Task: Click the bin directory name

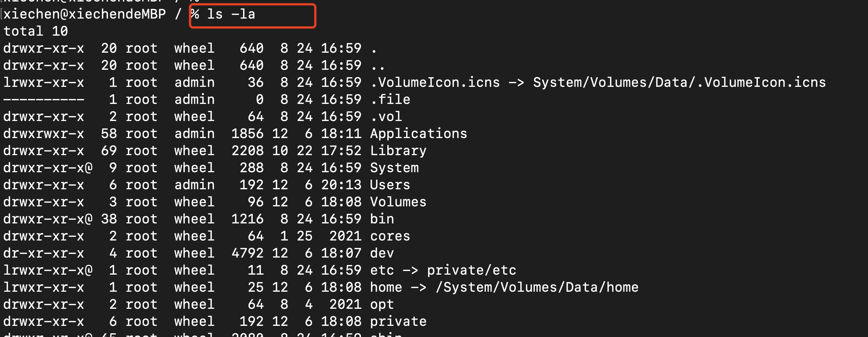Action: click(382, 219)
